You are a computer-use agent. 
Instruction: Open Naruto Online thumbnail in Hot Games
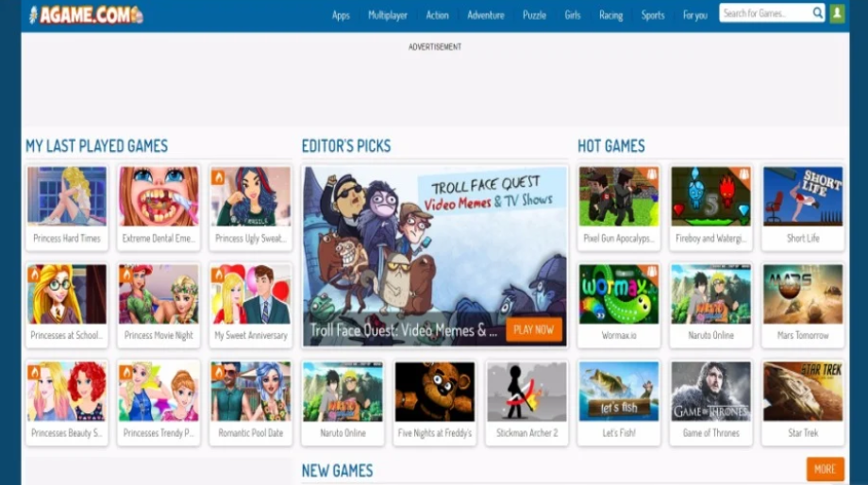click(710, 294)
